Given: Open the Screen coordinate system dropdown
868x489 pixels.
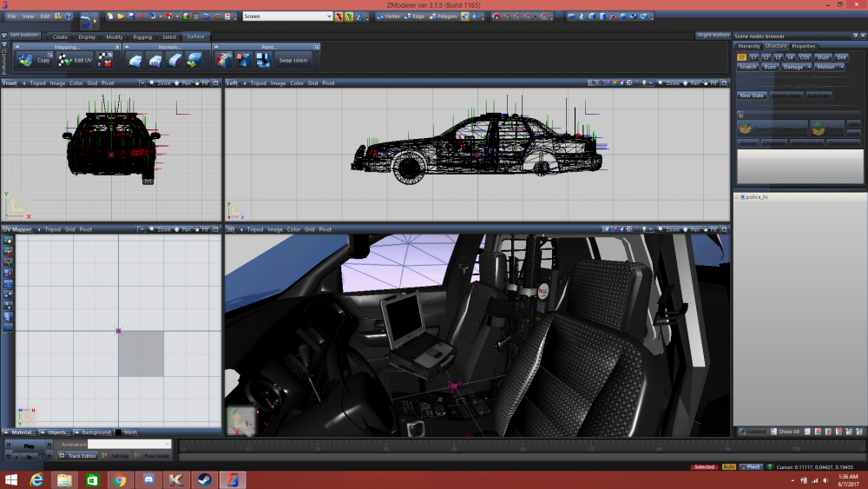Looking at the screenshot, I should [x=287, y=17].
